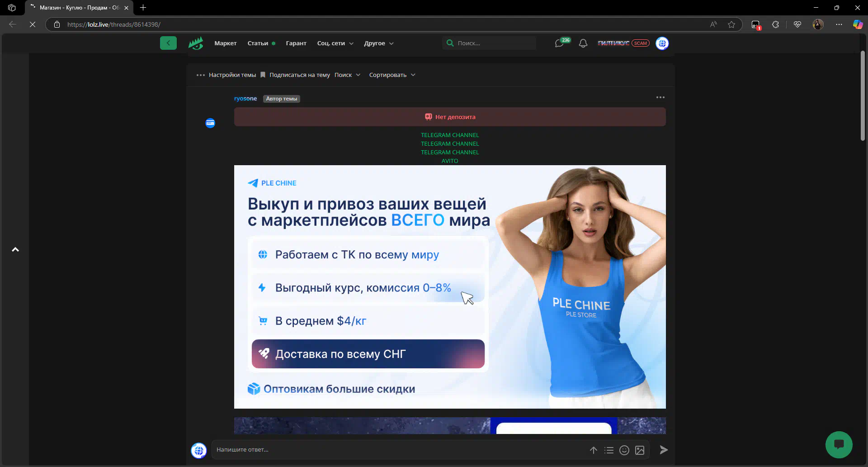Expand the Соц. сети dropdown
The image size is (868, 467).
pyautogui.click(x=335, y=43)
